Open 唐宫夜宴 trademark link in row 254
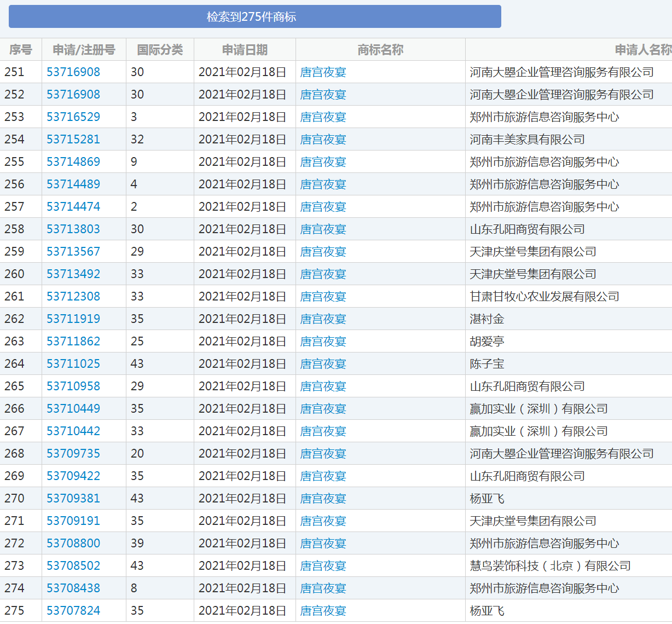672x624 pixels. [323, 139]
